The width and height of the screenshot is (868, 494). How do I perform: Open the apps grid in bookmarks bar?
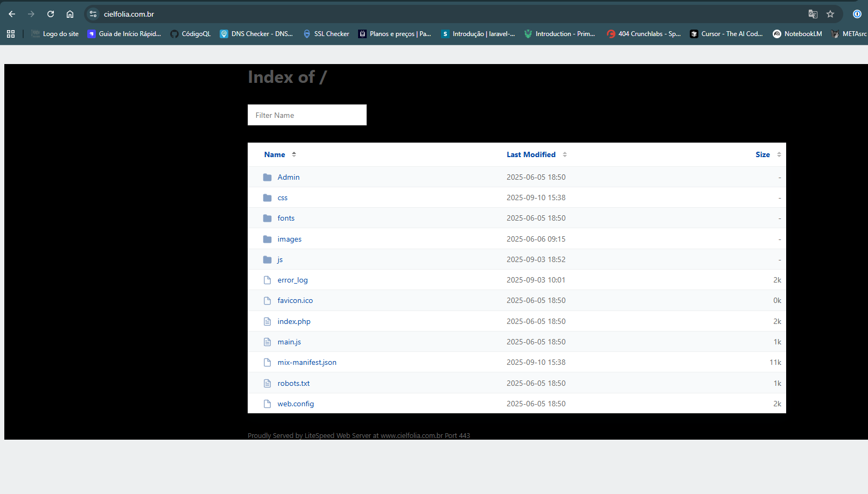[11, 34]
